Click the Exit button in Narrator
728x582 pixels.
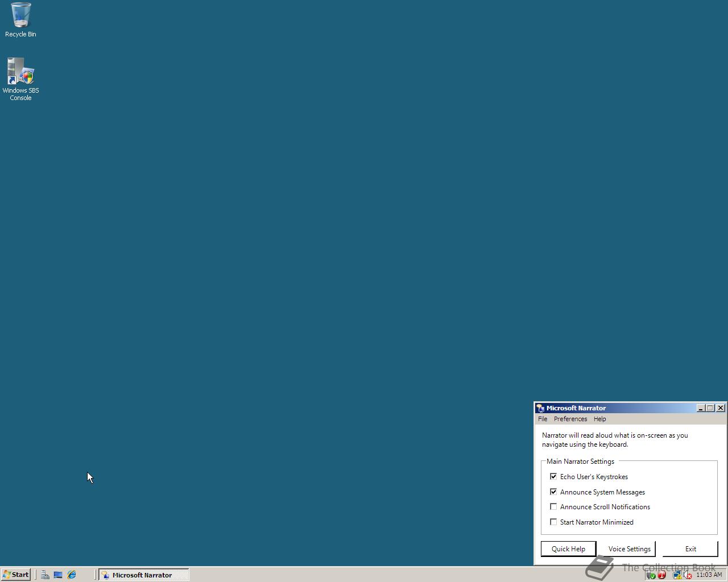point(690,548)
